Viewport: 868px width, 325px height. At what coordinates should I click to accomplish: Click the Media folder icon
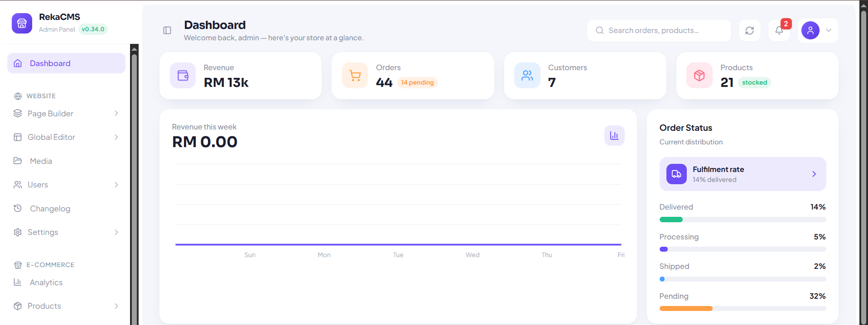coord(18,161)
